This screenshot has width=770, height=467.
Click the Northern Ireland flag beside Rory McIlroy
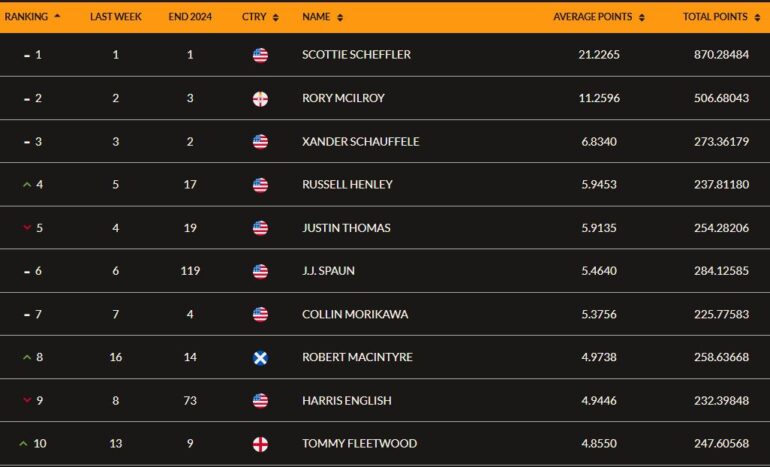(x=260, y=99)
